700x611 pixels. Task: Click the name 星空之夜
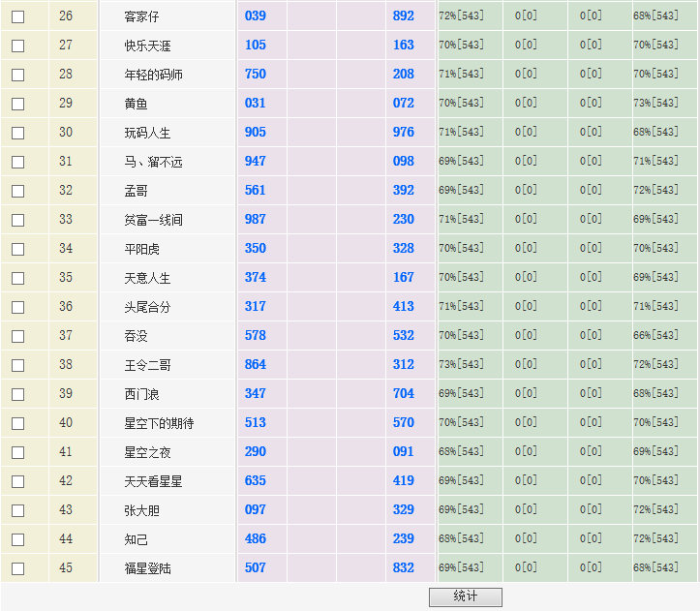click(147, 452)
